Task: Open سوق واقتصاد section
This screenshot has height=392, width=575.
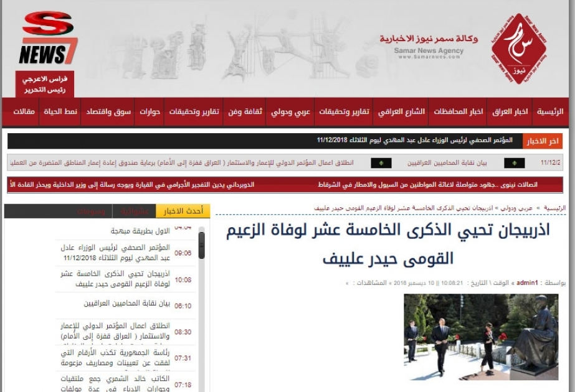Action: (x=108, y=111)
